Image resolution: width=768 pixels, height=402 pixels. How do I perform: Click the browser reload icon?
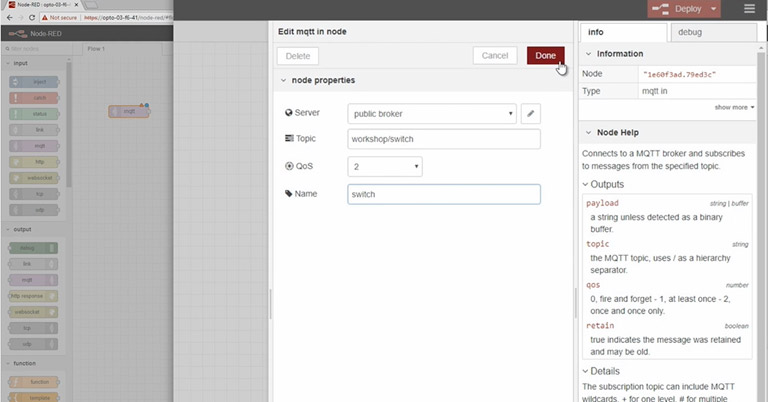click(30, 18)
